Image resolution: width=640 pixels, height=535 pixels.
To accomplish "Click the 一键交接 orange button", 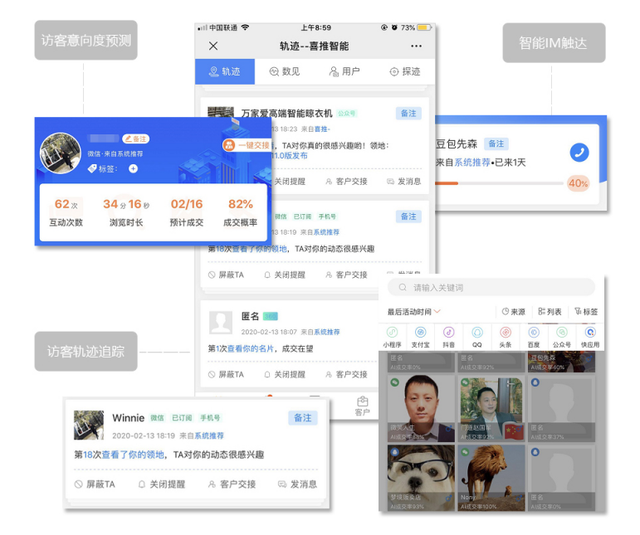I will (247, 145).
